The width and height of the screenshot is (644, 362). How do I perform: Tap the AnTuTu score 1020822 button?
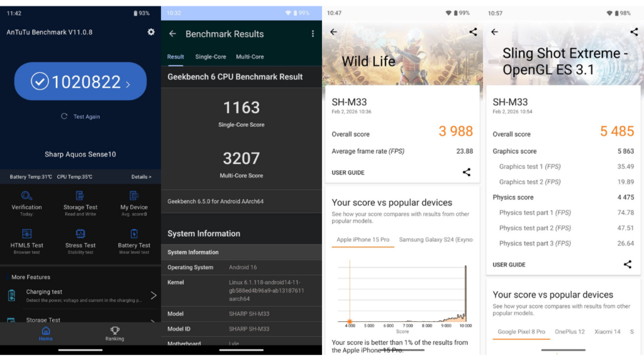pos(80,82)
